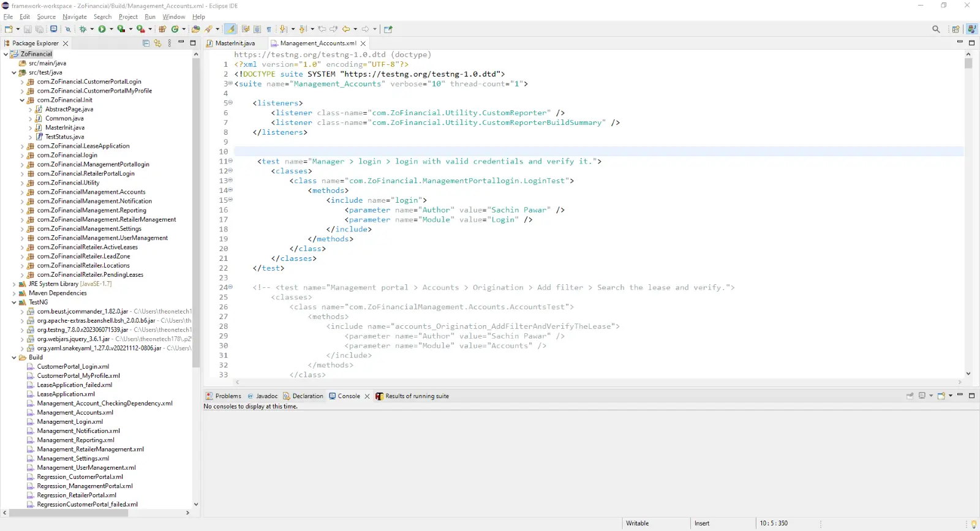Select Regression_RetailerPortal.xml file
980x531 pixels.
click(76, 495)
